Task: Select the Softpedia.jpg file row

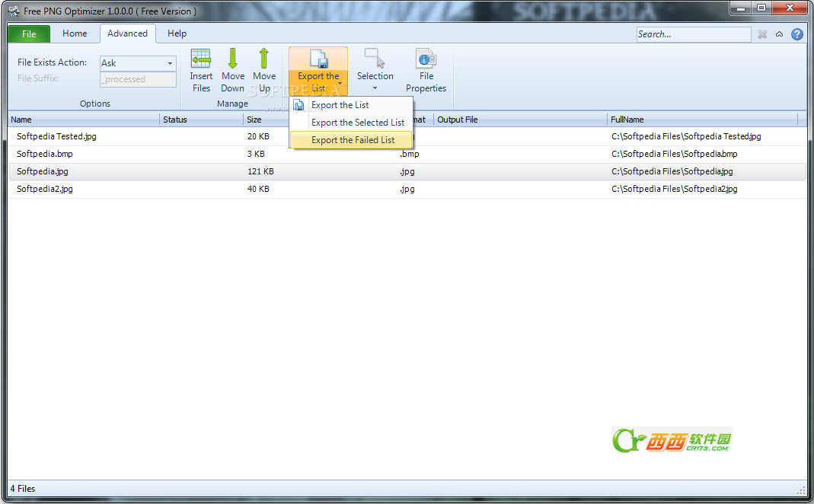Action: tap(407, 171)
